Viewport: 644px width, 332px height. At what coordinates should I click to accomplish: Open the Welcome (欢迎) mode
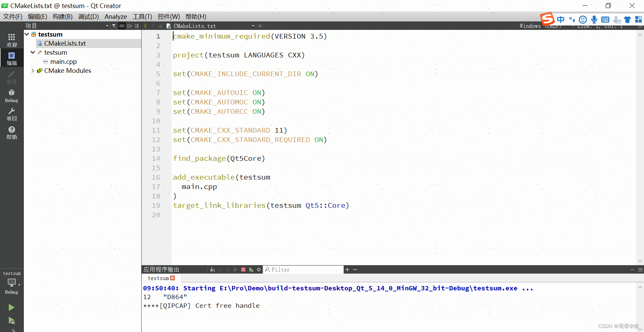click(x=12, y=40)
